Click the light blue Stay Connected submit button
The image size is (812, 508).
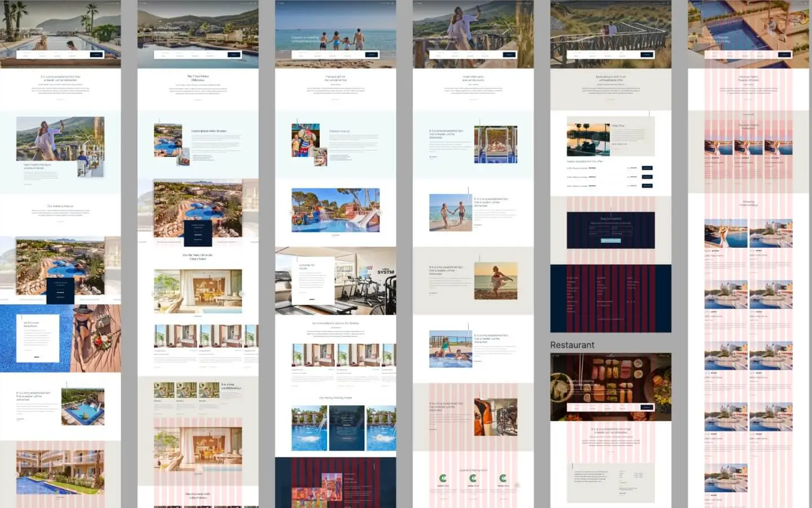[610, 240]
